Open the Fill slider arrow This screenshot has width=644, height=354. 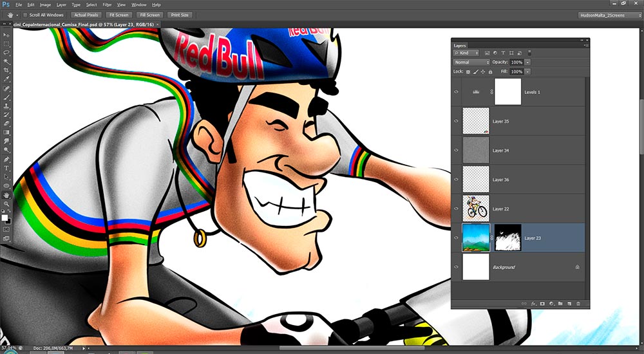(527, 71)
